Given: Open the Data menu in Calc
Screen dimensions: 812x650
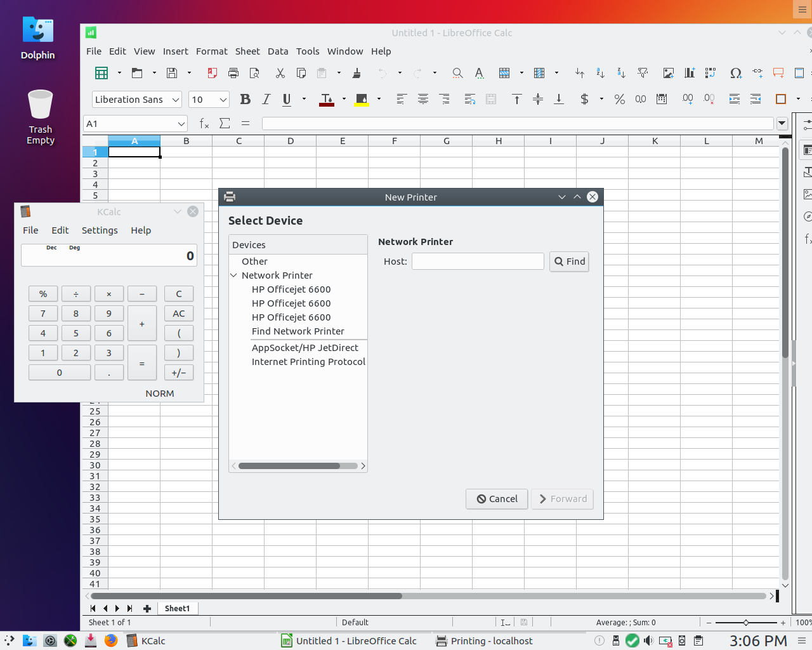Looking at the screenshot, I should 278,51.
